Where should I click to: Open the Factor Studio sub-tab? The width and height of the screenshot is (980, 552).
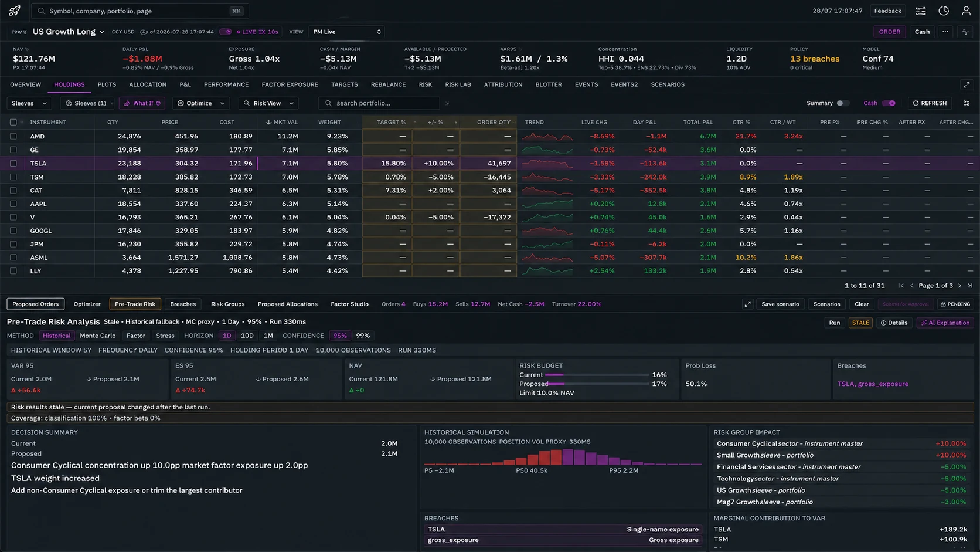(x=349, y=304)
